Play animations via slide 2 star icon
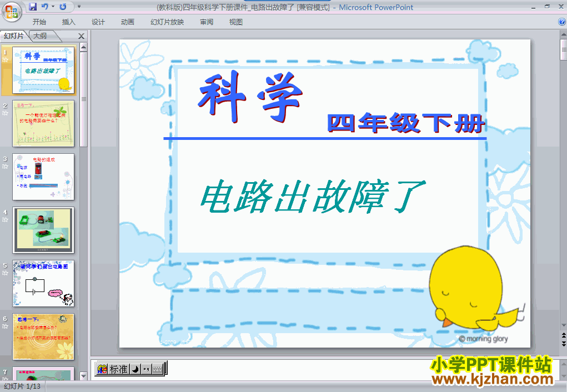 (5, 113)
